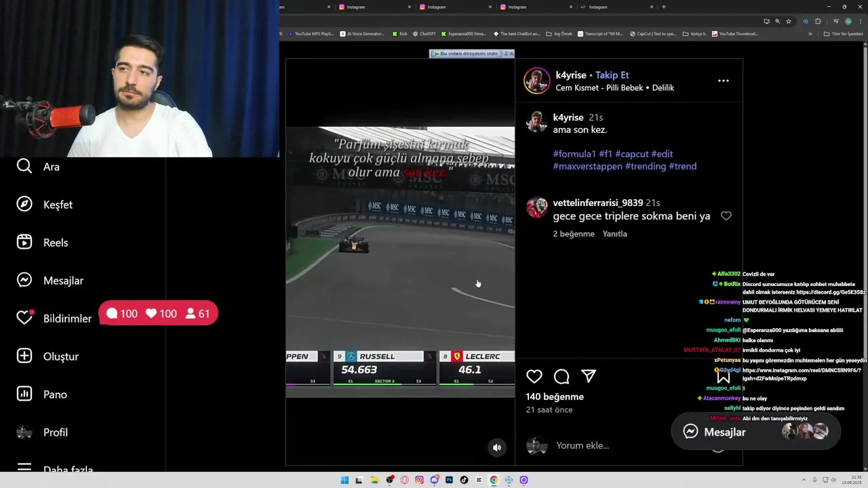
Task: Mute or unmute the reel audio
Action: point(497,447)
